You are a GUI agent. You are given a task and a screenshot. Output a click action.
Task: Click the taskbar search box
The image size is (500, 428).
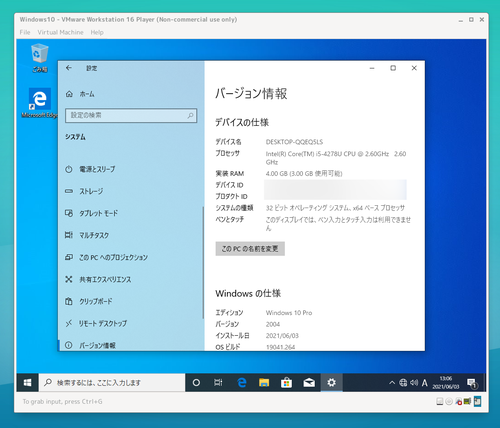click(x=112, y=383)
